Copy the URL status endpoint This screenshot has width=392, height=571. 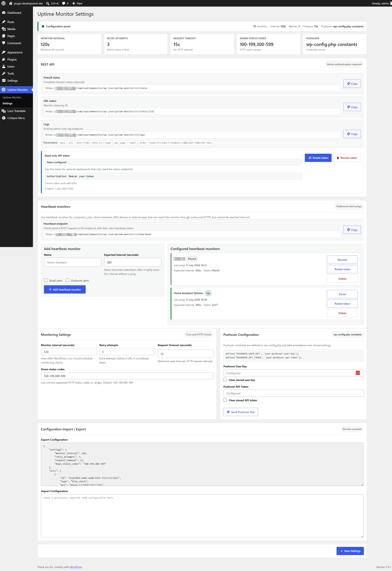[352, 107]
